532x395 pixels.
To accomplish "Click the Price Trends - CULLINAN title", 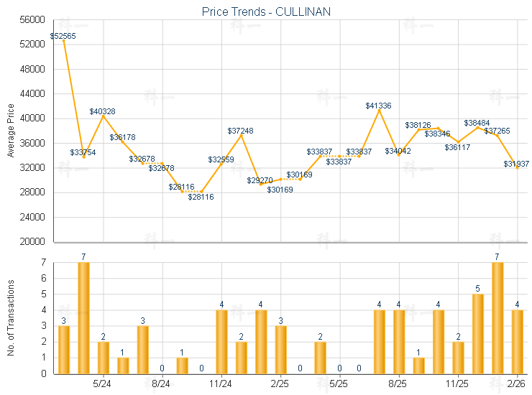I will coord(266,11).
